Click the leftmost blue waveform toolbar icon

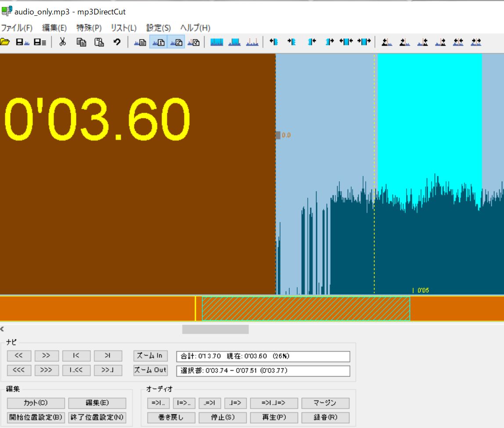pyautogui.click(x=217, y=42)
